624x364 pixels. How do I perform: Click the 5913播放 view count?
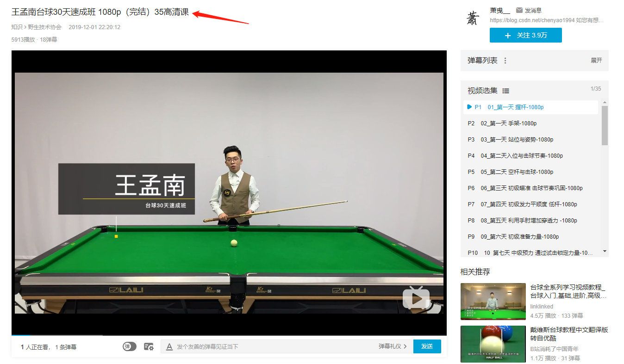(x=23, y=40)
